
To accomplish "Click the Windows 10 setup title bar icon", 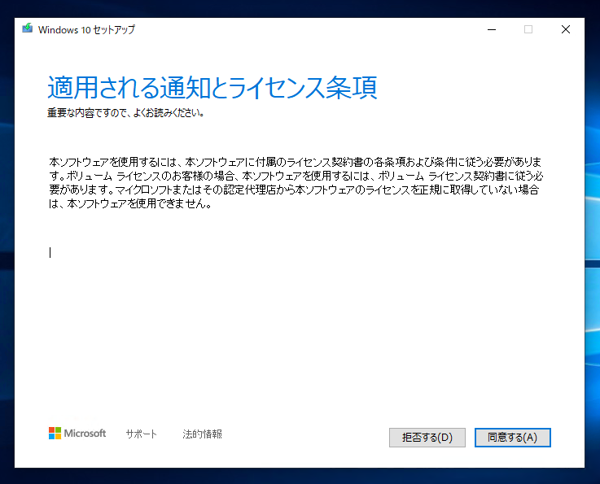I will [27, 28].
